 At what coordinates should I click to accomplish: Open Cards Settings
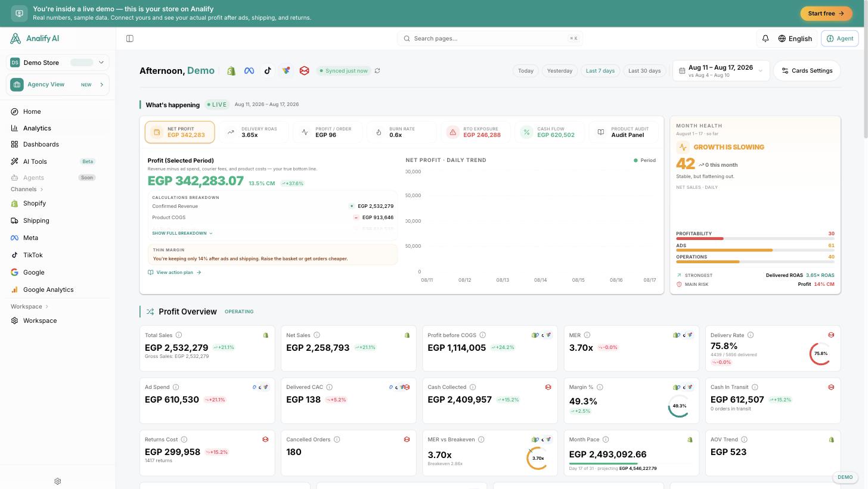[x=807, y=71]
